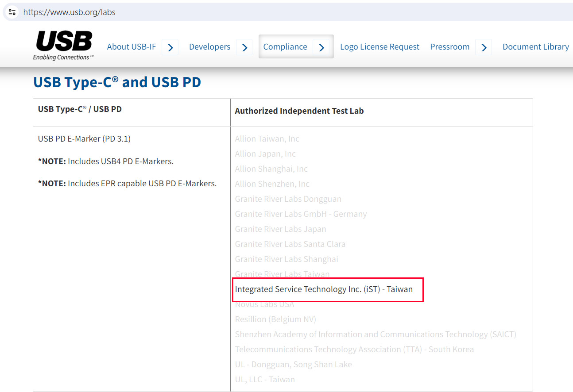Open Integrated Service Technology Inc. (iST) - Taiwan link
This screenshot has width=573, height=392.
click(324, 289)
